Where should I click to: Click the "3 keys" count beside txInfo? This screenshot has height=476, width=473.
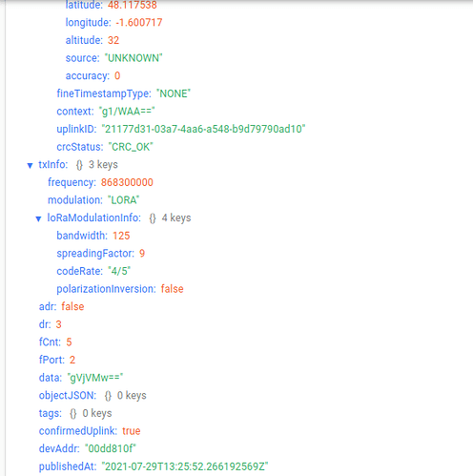point(103,164)
